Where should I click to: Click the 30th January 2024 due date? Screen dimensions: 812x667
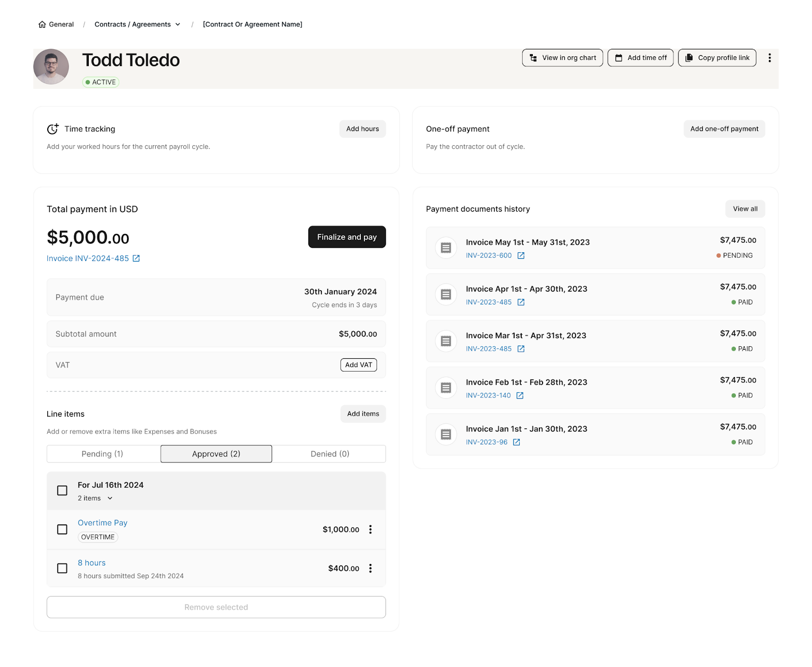click(x=341, y=292)
